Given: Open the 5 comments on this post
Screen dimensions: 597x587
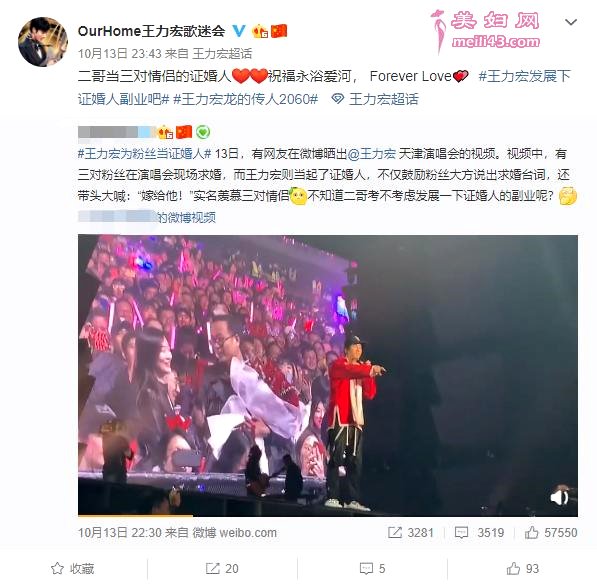Looking at the screenshot, I should tap(372, 568).
